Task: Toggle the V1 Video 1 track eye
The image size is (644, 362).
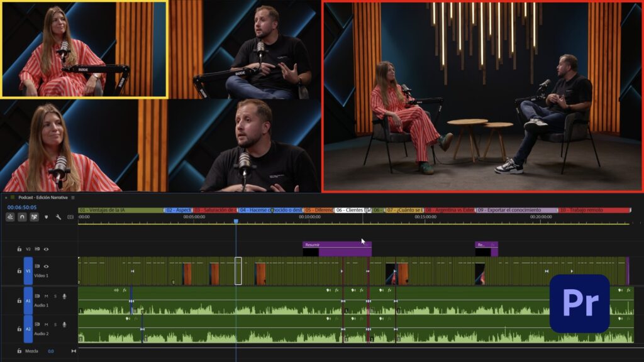Action: tap(46, 266)
